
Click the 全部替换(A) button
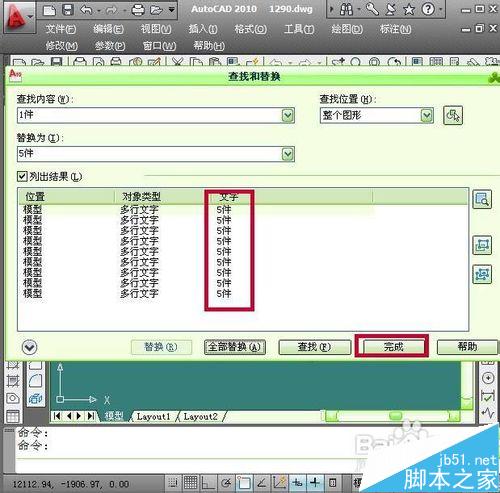[235, 347]
